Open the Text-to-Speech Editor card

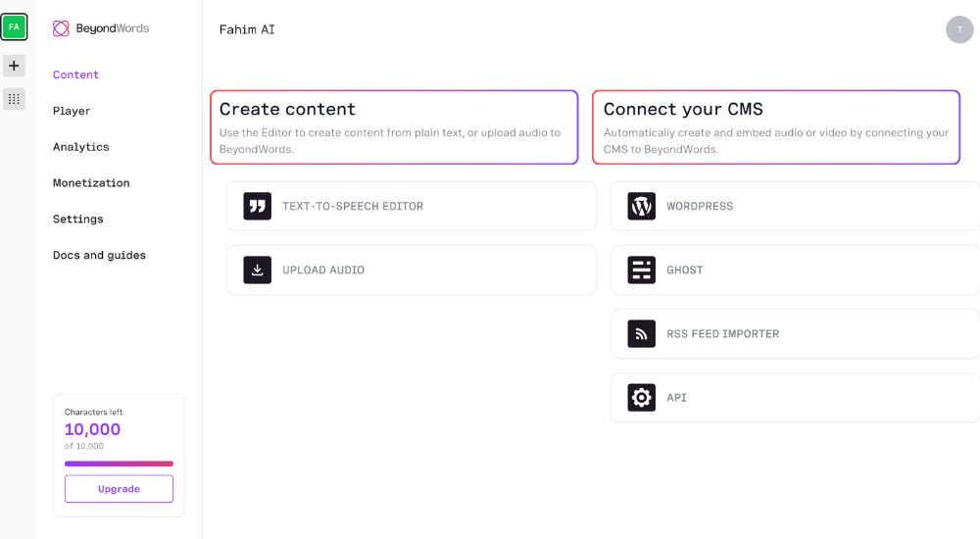pos(412,206)
